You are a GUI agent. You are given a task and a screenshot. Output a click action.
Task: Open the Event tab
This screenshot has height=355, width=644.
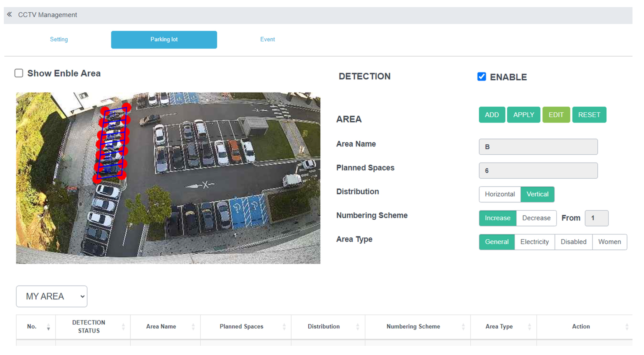click(267, 40)
